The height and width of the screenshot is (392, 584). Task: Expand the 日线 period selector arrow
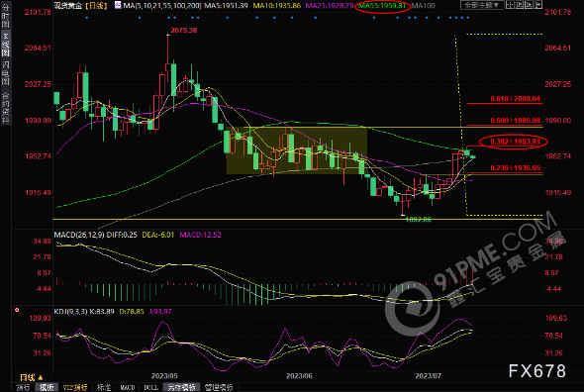(x=41, y=377)
